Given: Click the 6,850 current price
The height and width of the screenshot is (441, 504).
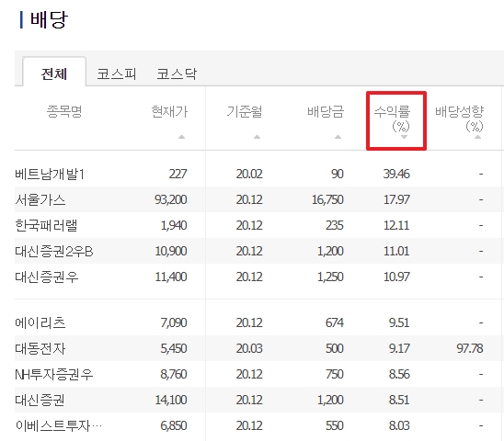Looking at the screenshot, I should click(x=174, y=425).
